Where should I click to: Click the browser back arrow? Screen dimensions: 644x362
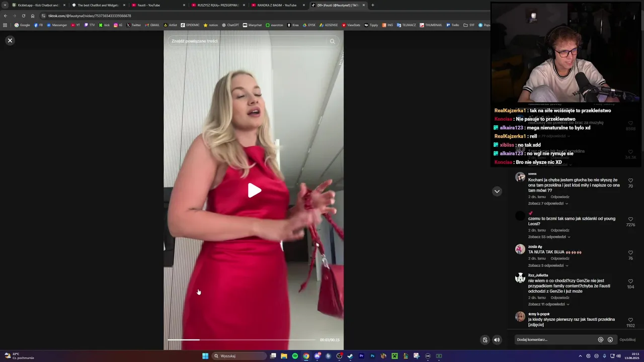pos(5,16)
